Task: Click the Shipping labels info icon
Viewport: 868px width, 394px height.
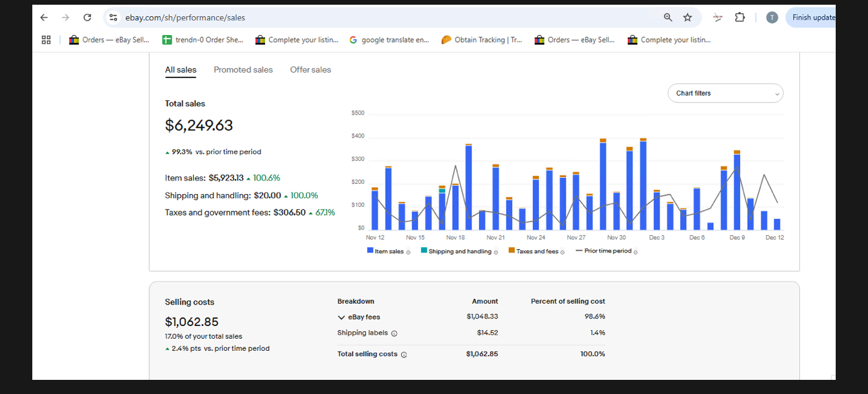Action: click(394, 333)
